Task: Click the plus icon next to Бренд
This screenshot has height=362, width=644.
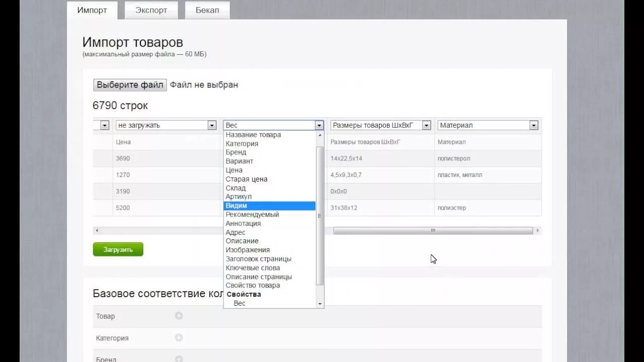Action: coord(180,358)
